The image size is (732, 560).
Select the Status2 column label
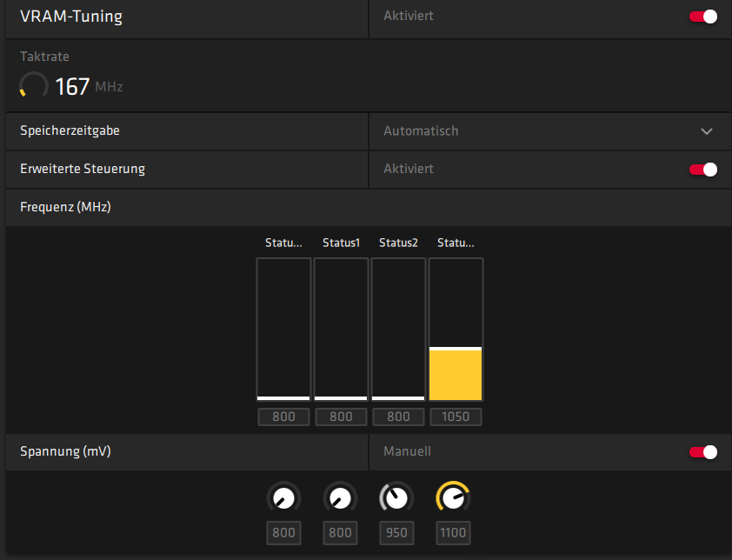pos(398,243)
